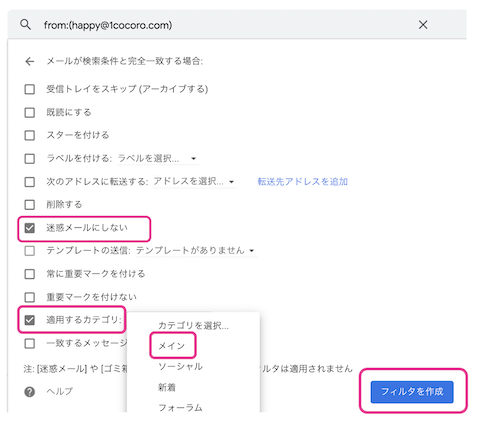Image resolution: width=480 pixels, height=421 pixels.
Task: Check 受信トレイをスキップ checkbox
Action: 30,89
